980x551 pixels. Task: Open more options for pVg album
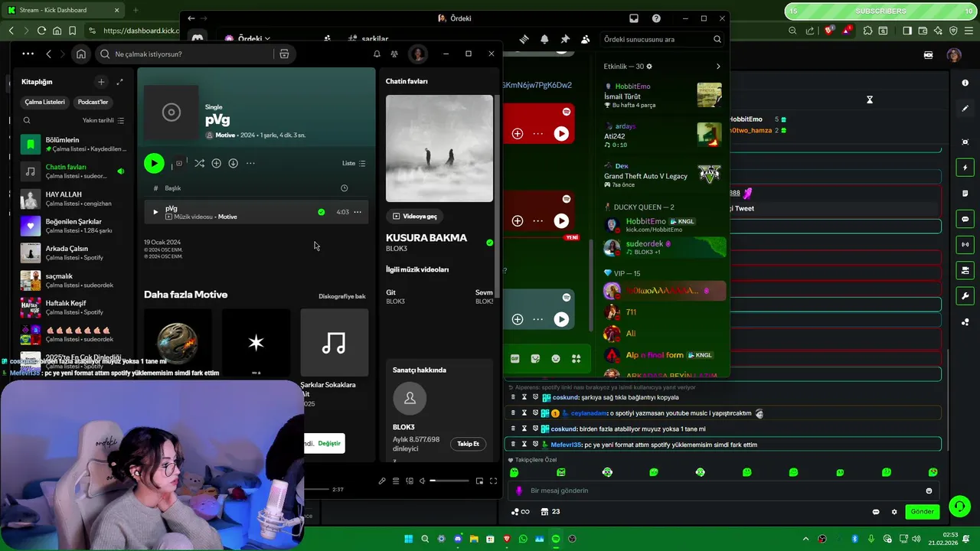[x=250, y=163]
